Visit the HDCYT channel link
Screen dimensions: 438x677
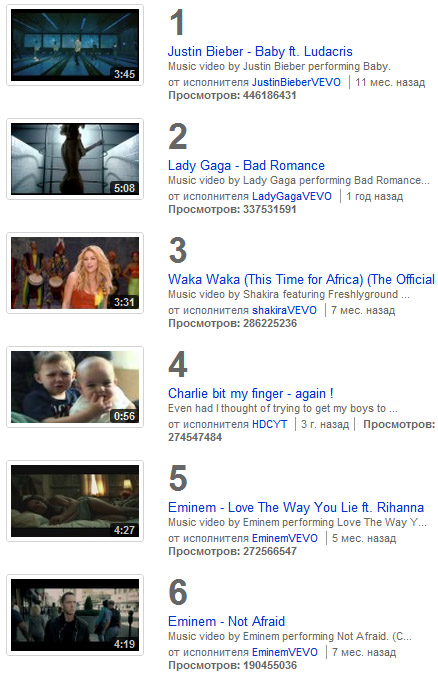pyautogui.click(x=270, y=424)
